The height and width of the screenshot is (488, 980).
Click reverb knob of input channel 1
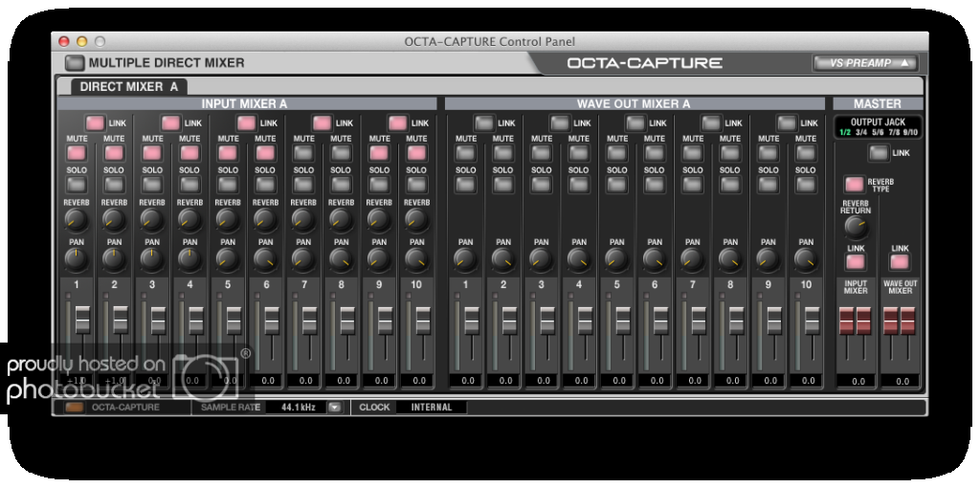(x=77, y=221)
